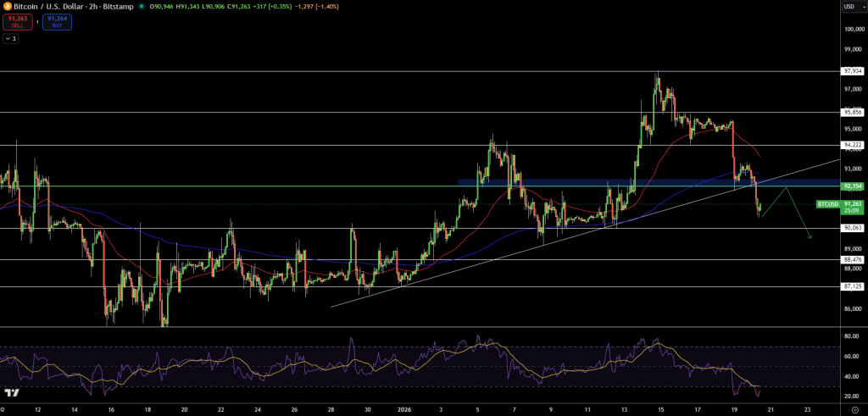Click the 20.00 RSI scale value
Image resolution: width=868 pixels, height=416 pixels.
click(852, 396)
